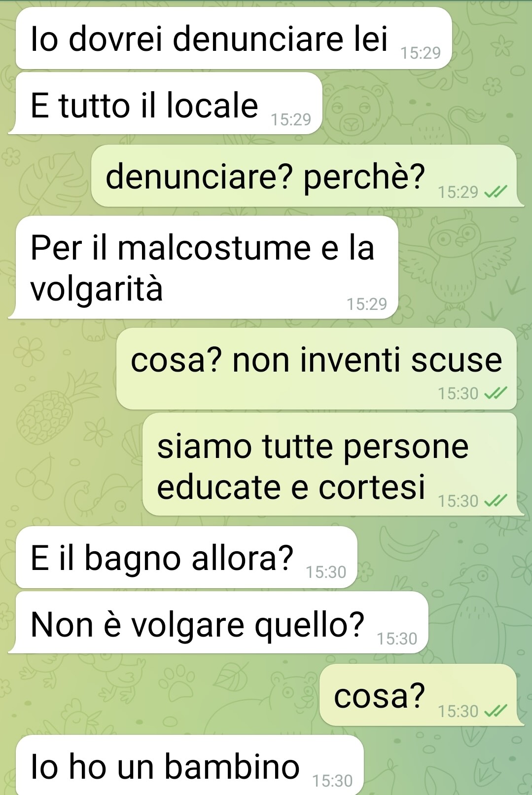This screenshot has width=532, height=795.
Task: Tap the received message 'E il bagno allora?'
Action: click(x=186, y=557)
